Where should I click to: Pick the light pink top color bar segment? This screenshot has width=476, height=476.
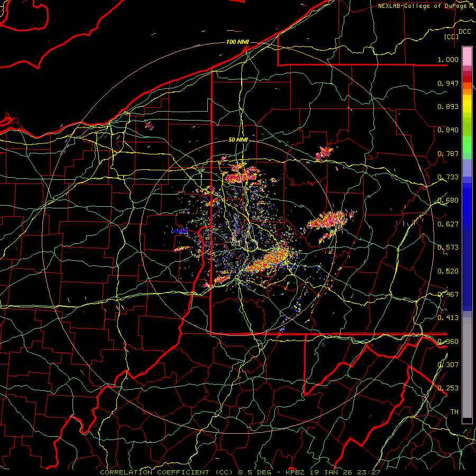click(x=467, y=56)
